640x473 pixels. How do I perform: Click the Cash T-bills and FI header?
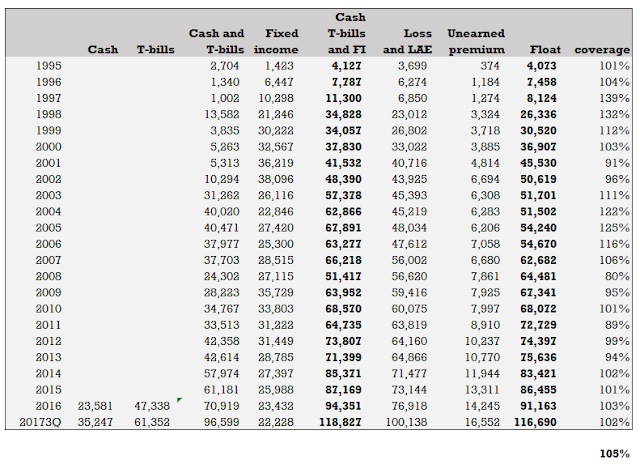pos(347,33)
